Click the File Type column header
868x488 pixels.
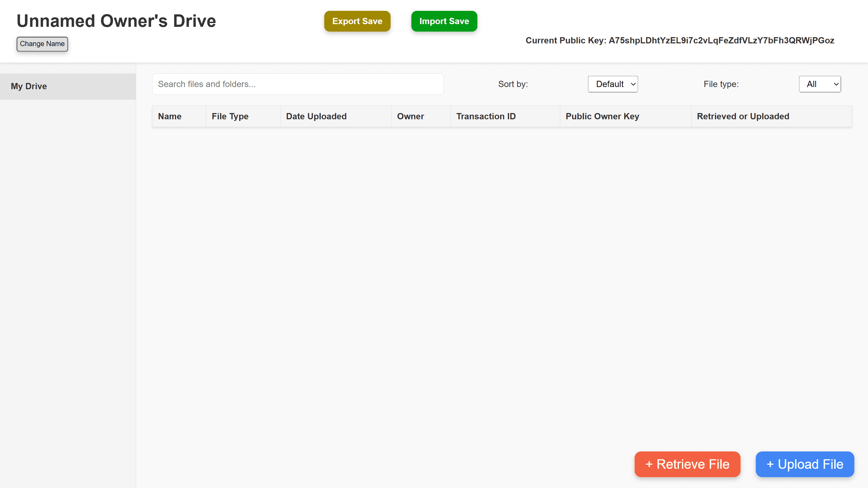click(x=230, y=116)
